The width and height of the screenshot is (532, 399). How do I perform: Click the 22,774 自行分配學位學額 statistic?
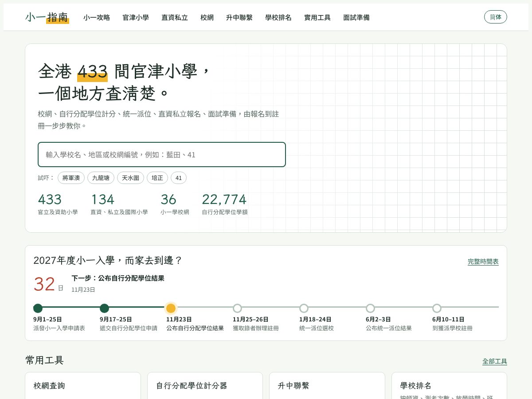(225, 204)
